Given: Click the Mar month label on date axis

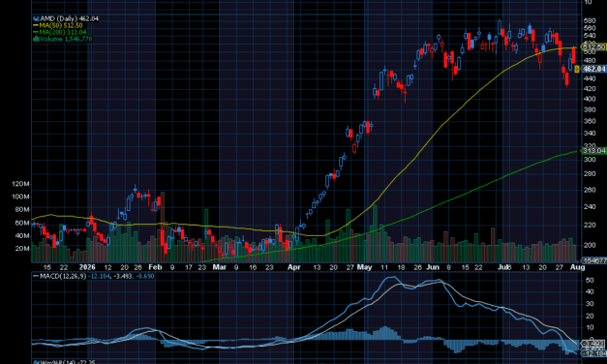Looking at the screenshot, I should pyautogui.click(x=220, y=267).
